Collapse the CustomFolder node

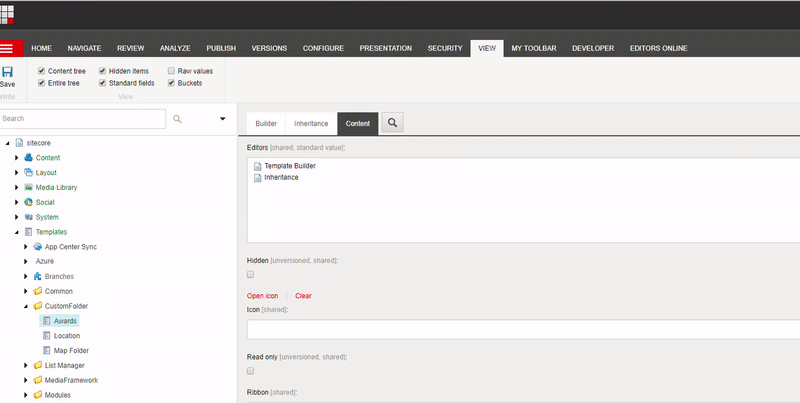pos(25,306)
